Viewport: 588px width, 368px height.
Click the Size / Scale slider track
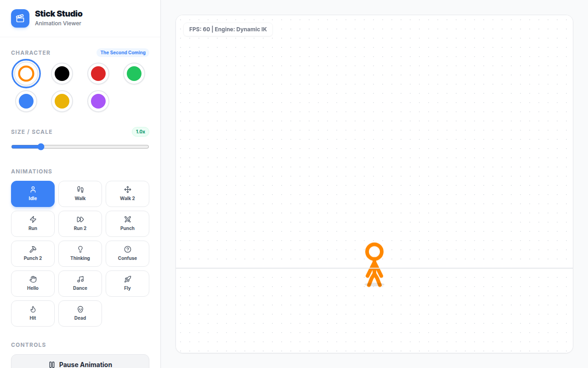(x=80, y=147)
